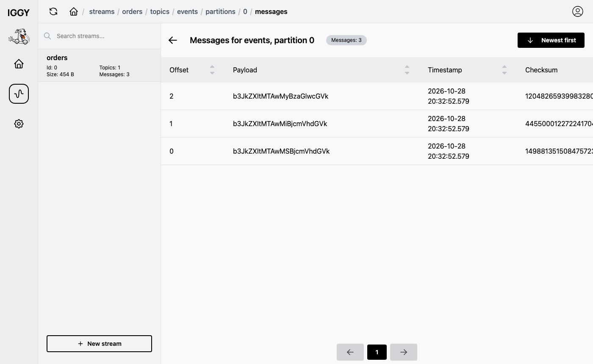Click the Checksum column header
Image resolution: width=593 pixels, height=364 pixels.
coord(541,70)
